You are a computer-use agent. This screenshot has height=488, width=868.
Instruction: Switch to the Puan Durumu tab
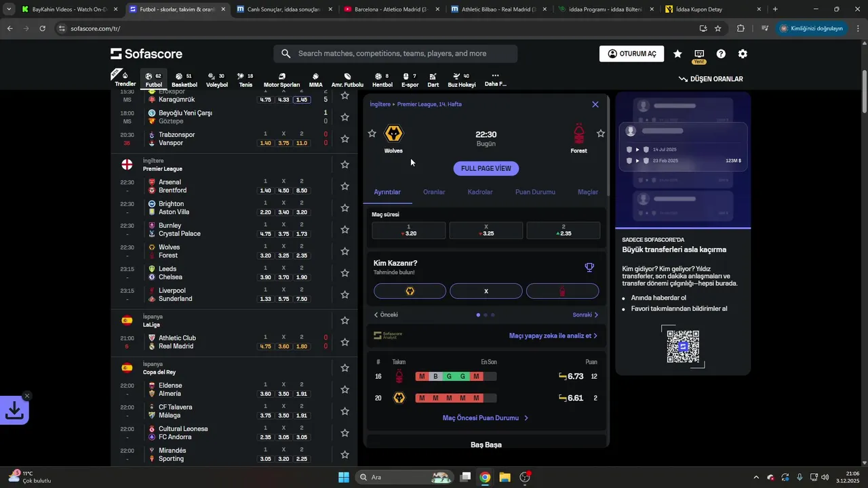[x=535, y=192]
